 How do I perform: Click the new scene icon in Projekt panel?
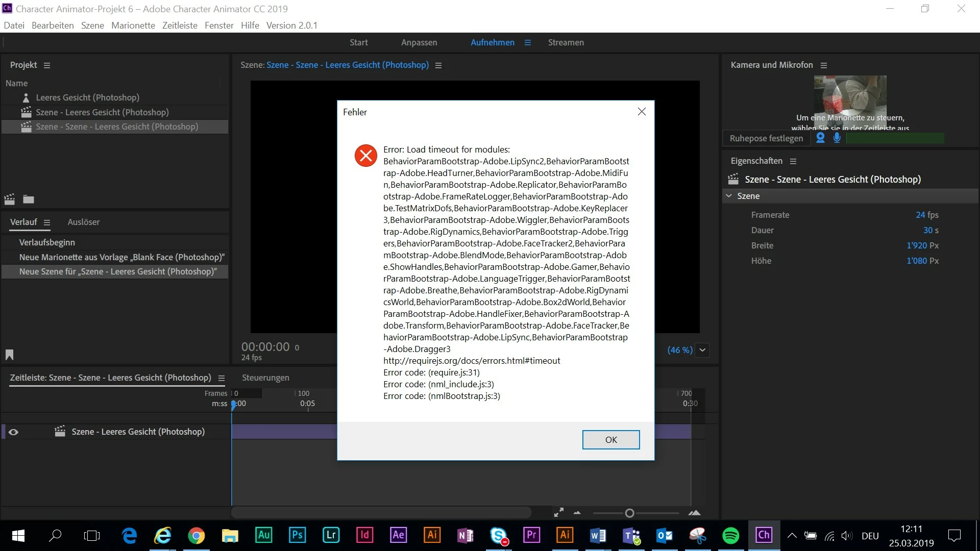tap(9, 199)
